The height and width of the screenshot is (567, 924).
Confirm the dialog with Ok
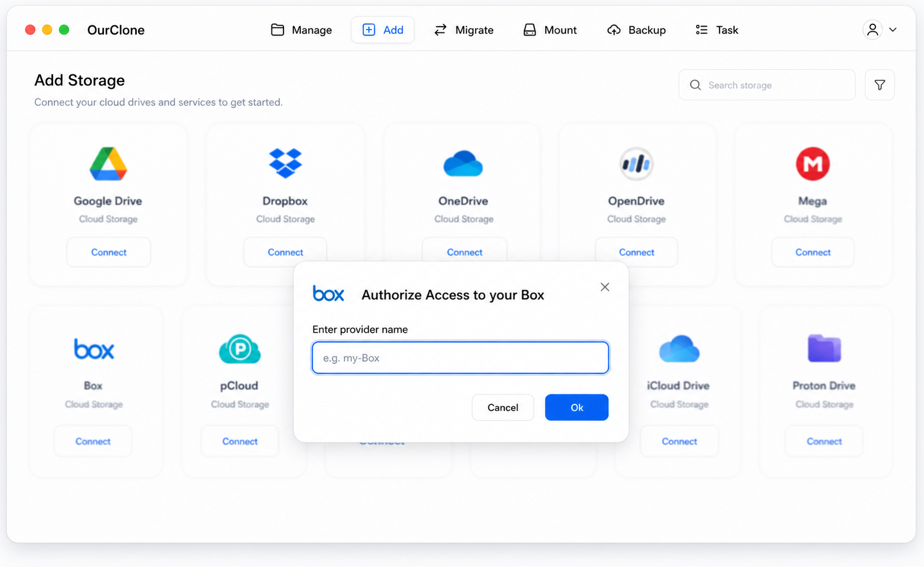(577, 407)
